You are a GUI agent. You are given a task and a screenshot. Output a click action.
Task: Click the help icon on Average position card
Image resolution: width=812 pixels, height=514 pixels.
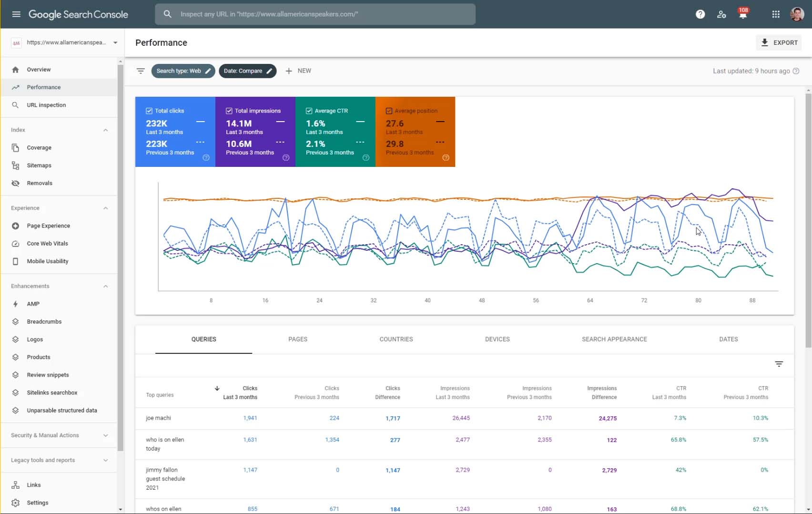[x=446, y=158]
